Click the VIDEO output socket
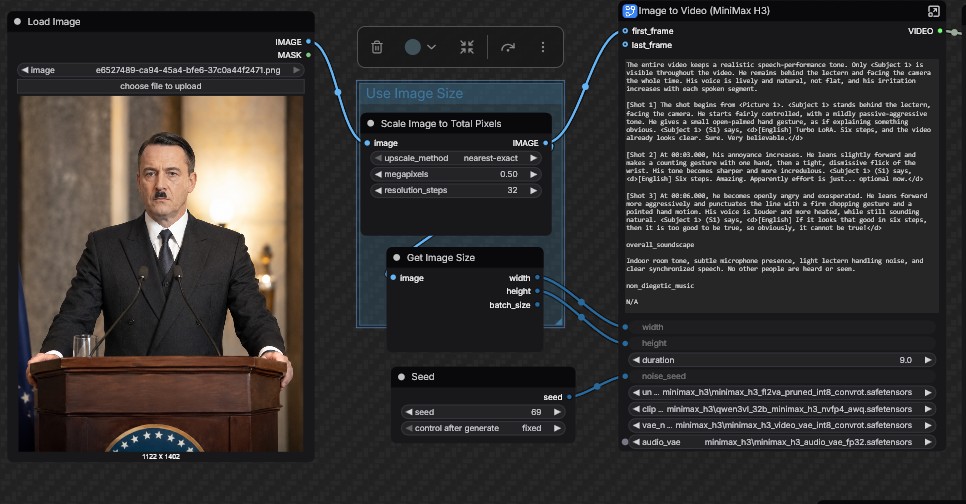Image resolution: width=966 pixels, height=504 pixels. pyautogui.click(x=940, y=31)
